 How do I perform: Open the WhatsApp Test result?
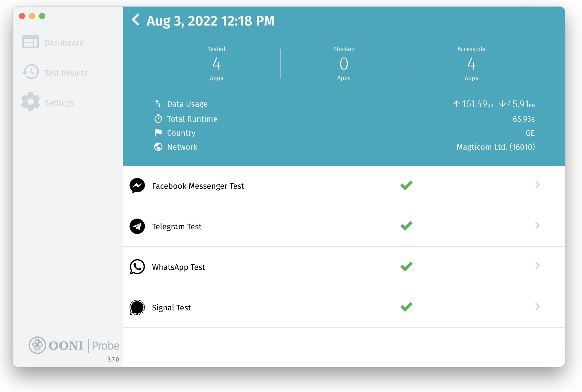[179, 267]
